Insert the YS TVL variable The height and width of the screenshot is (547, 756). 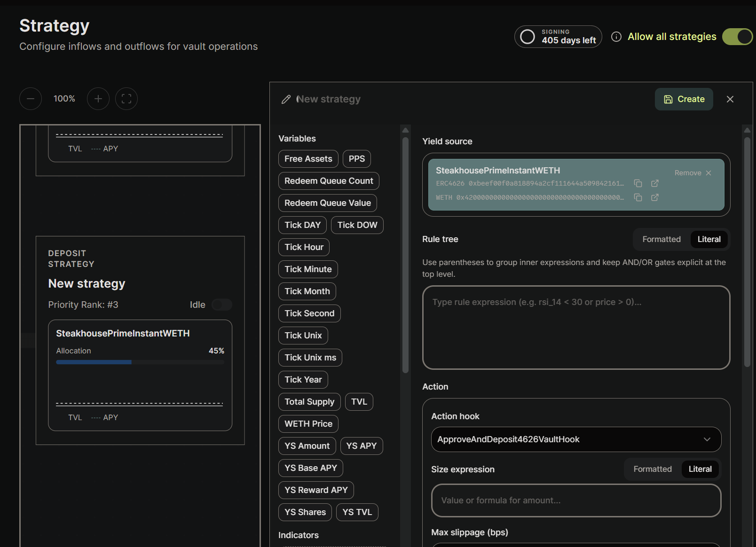pyautogui.click(x=357, y=512)
